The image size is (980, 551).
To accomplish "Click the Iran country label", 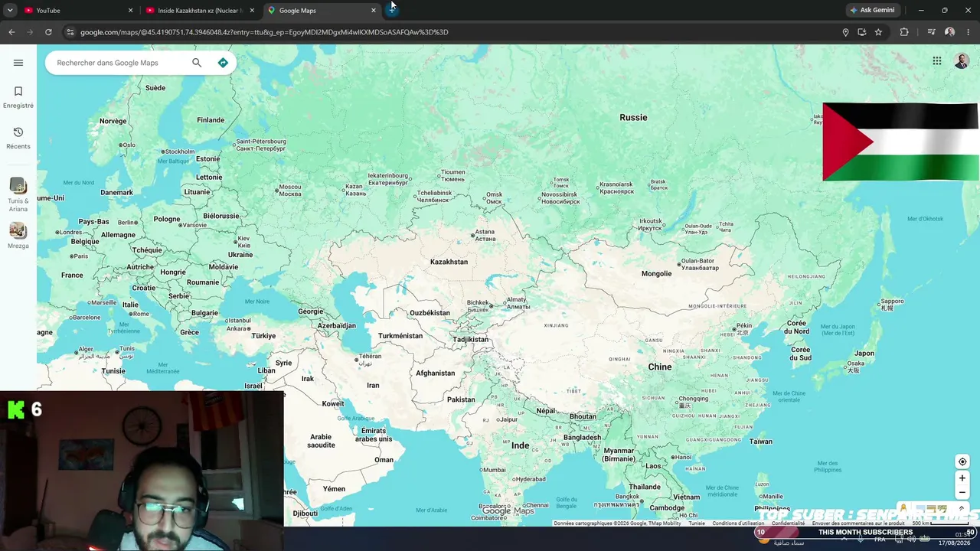I will 373,386.
